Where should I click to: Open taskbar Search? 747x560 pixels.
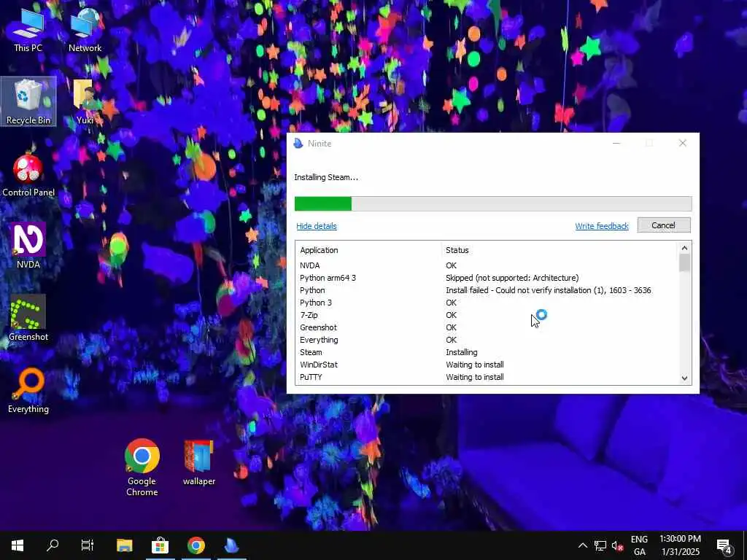53,545
